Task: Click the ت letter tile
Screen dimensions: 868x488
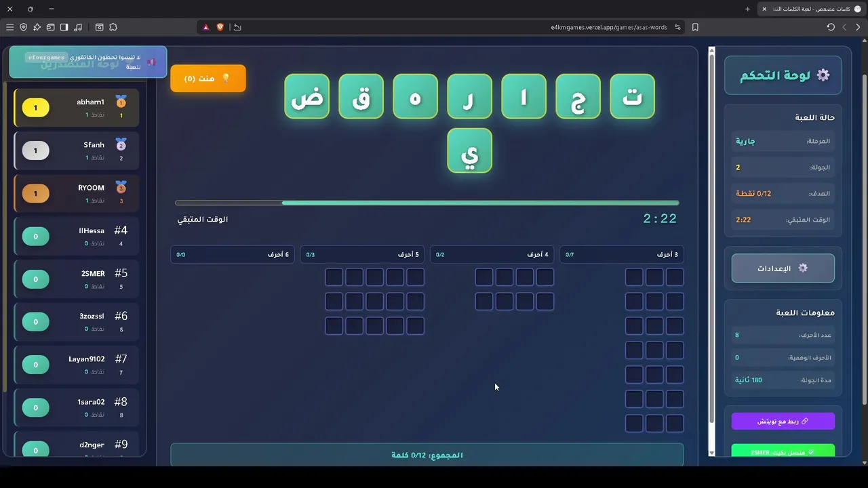Action: (632, 97)
